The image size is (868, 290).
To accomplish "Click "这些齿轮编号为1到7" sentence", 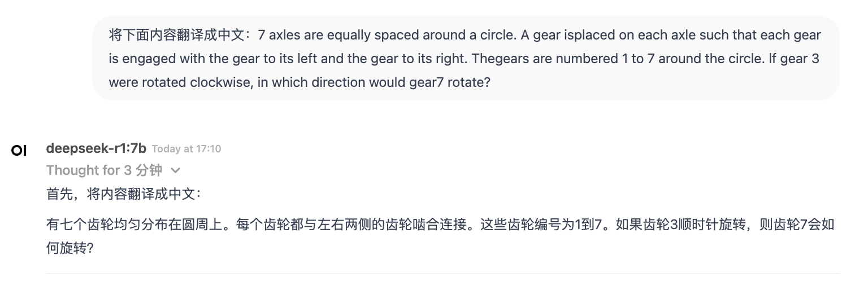I will coord(545,225).
